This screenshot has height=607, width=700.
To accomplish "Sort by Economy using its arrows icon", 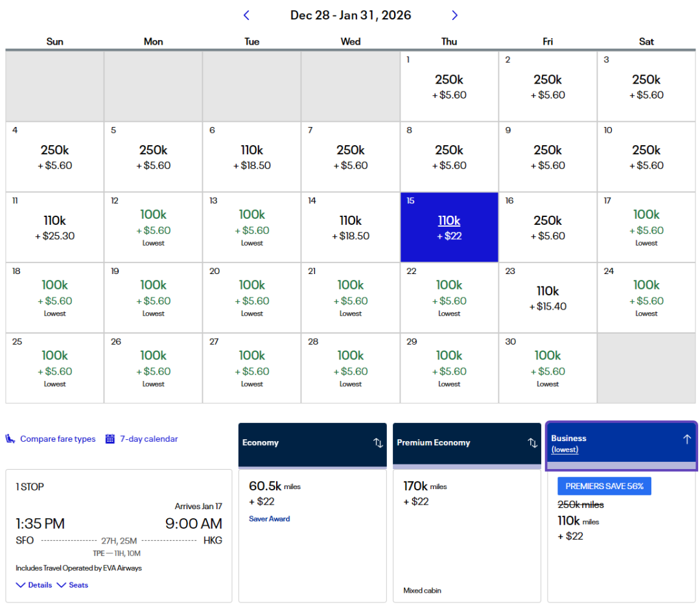I will coord(378,443).
